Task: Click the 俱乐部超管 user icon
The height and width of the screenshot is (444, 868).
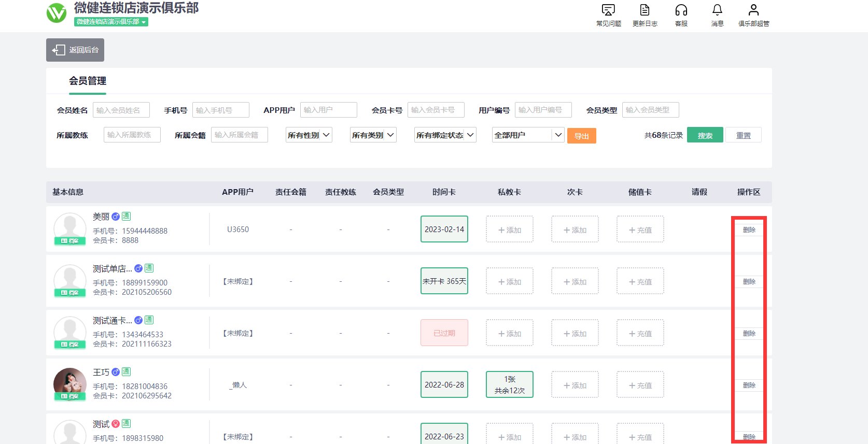Action: click(753, 10)
